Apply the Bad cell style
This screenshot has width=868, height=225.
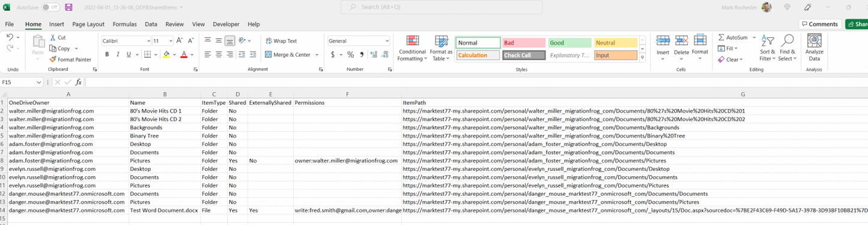pyautogui.click(x=524, y=43)
